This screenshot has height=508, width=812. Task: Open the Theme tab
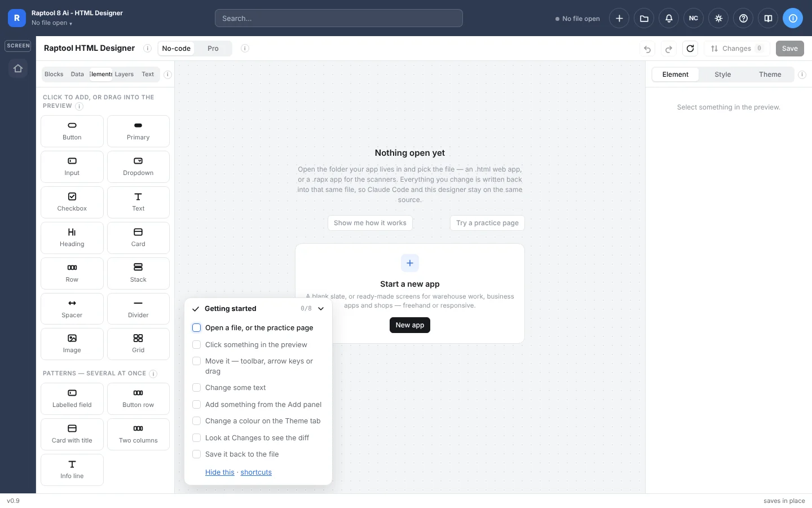[770, 75]
